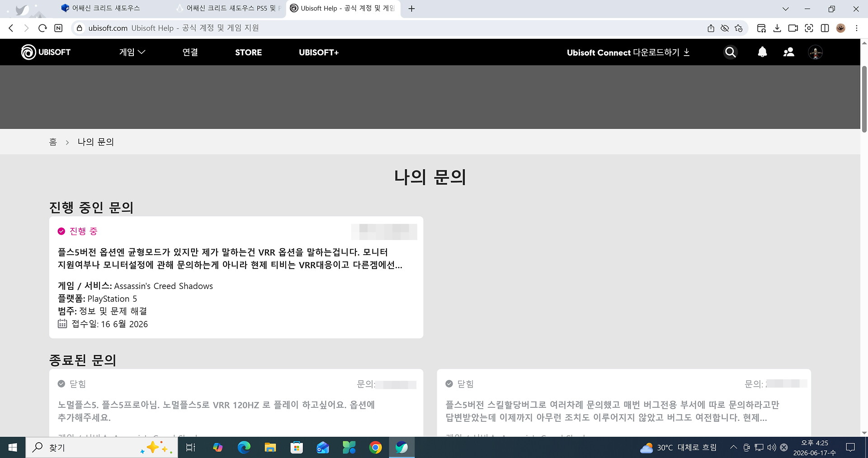
Task: Expand the 게임 dropdown menu
Action: click(x=132, y=52)
